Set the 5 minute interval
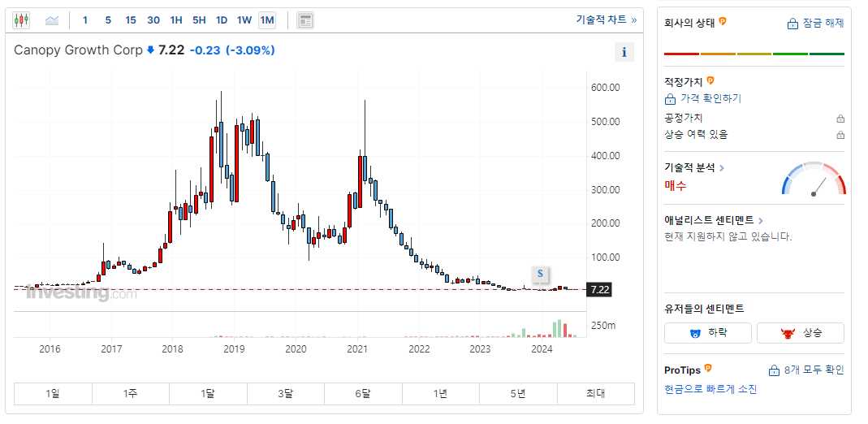The height and width of the screenshot is (424, 868). point(108,20)
